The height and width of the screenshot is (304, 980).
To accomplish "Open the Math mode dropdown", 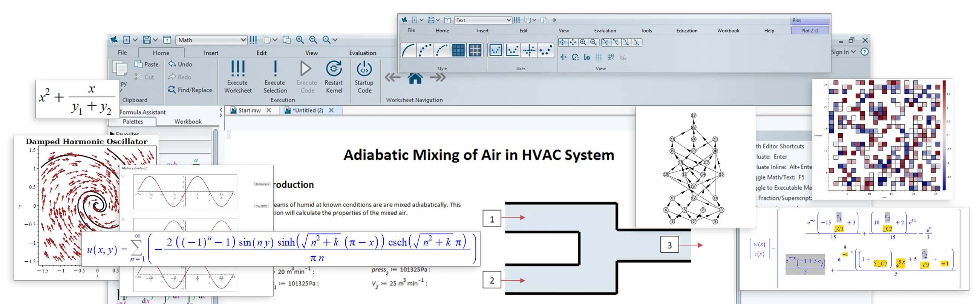I will (x=243, y=40).
